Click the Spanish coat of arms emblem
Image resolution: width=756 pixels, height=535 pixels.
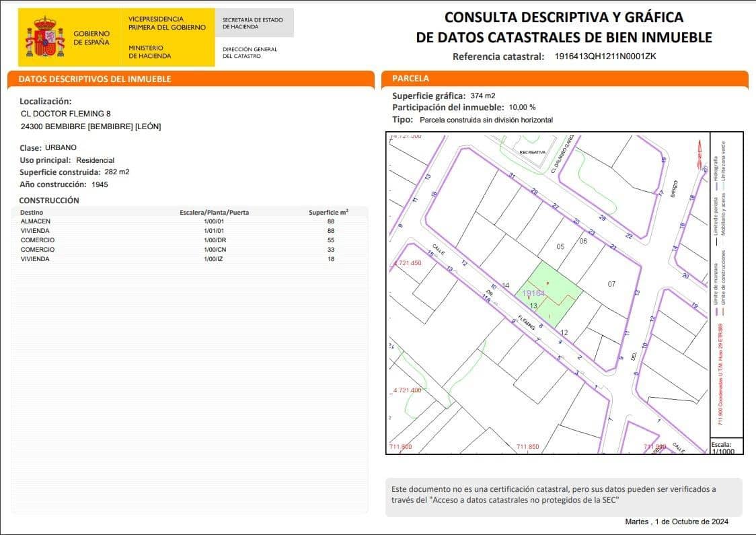tap(44, 38)
